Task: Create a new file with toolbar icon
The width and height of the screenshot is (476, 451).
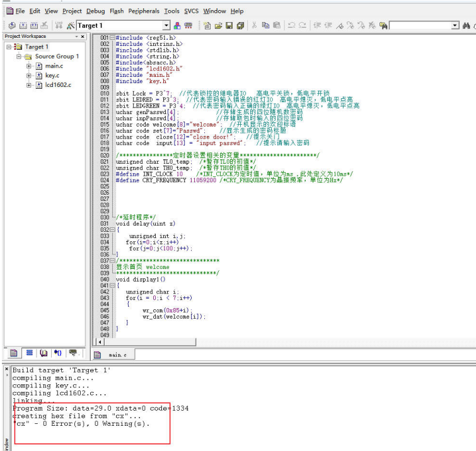Action: (207, 25)
